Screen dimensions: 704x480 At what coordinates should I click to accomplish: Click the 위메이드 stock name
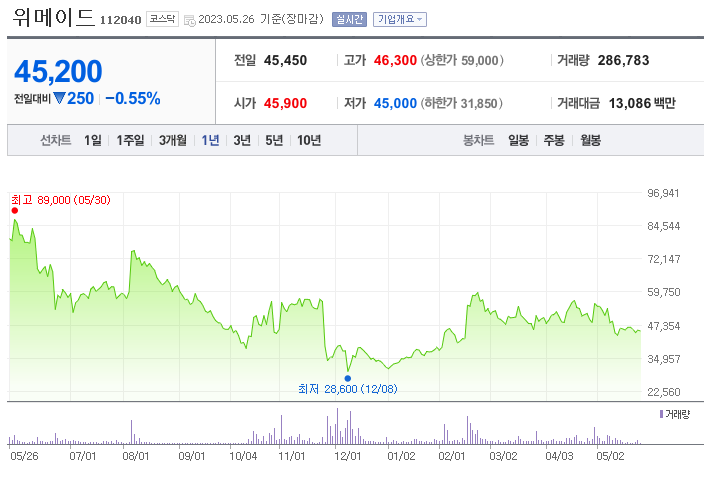click(x=53, y=17)
